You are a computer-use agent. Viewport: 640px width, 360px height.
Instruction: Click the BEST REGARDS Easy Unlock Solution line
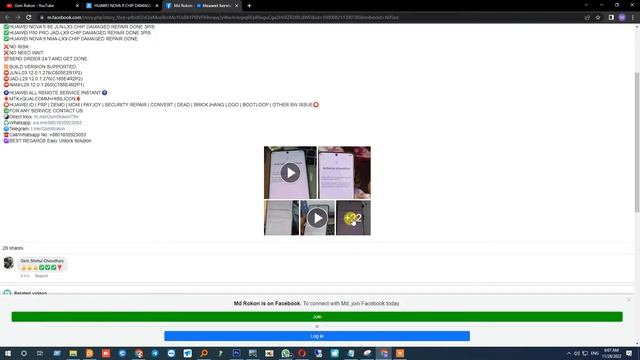(47, 141)
